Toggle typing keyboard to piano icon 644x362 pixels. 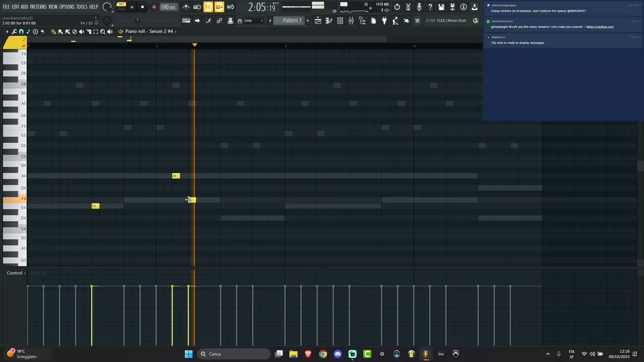(186, 21)
